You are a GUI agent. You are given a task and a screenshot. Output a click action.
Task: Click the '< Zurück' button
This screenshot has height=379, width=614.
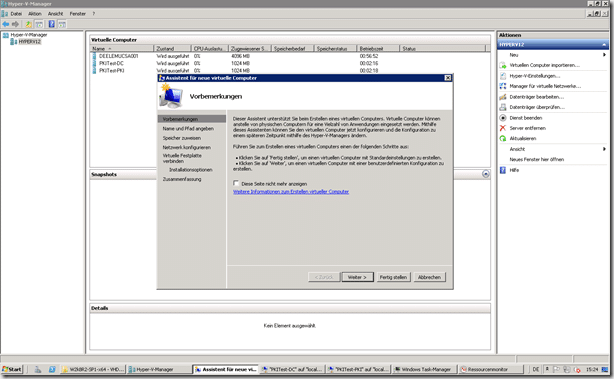pyautogui.click(x=324, y=277)
